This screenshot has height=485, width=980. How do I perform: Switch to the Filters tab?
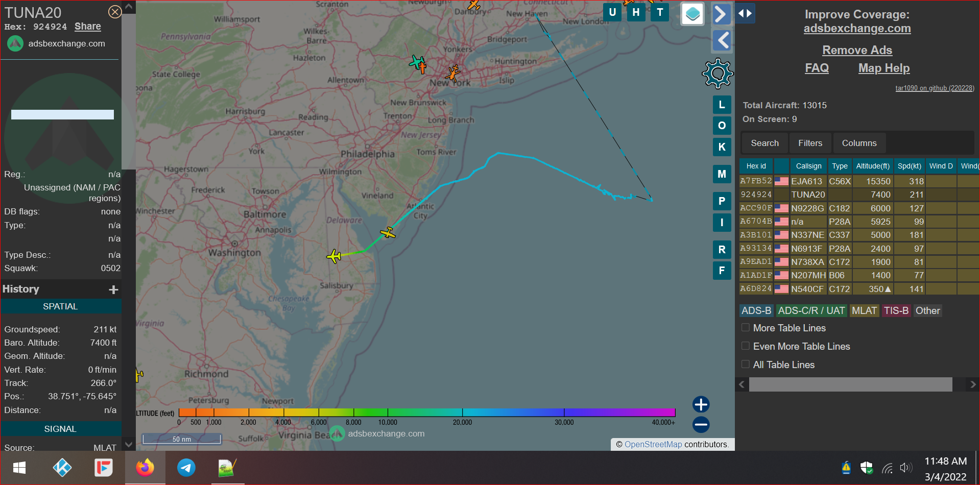coord(810,143)
